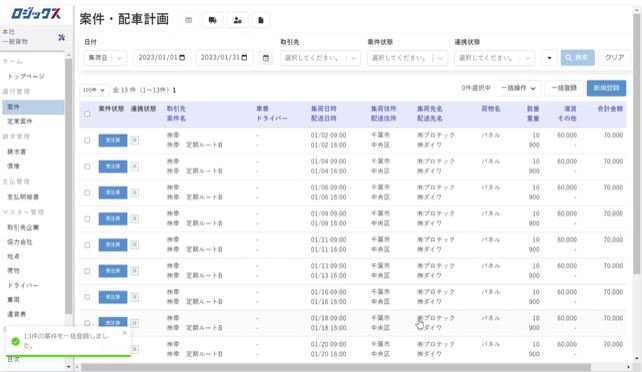Open 債権 in the sidebar
This screenshot has width=642, height=372.
coord(13,166)
